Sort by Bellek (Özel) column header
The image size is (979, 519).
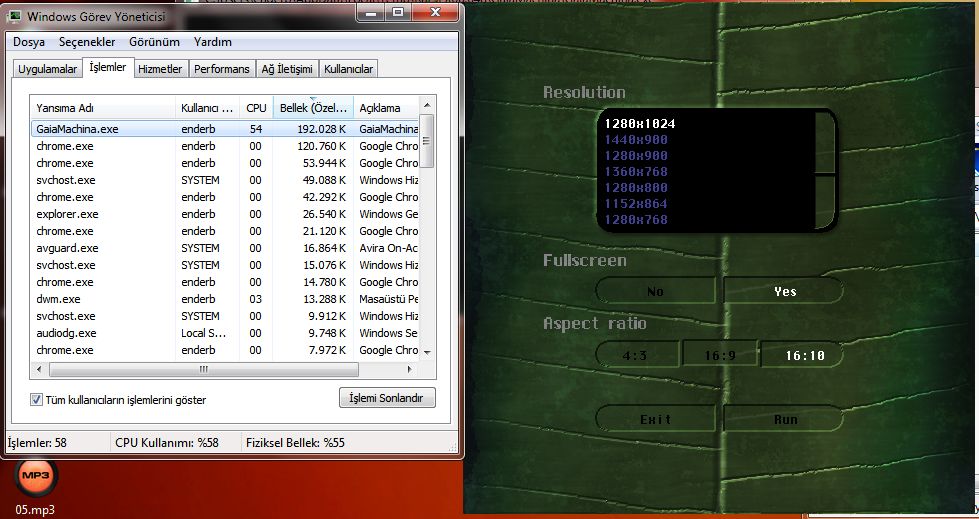pos(313,108)
